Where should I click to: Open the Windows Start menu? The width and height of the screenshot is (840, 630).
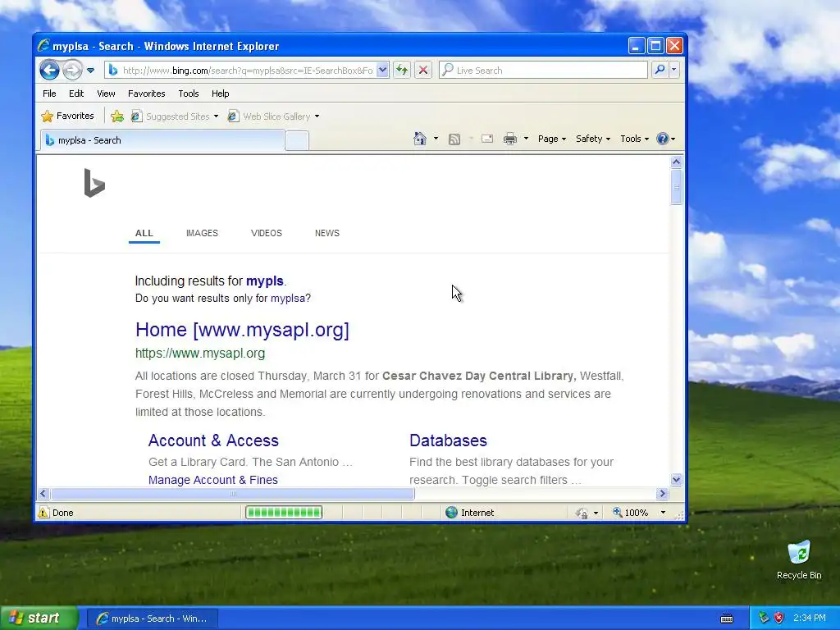click(x=39, y=619)
